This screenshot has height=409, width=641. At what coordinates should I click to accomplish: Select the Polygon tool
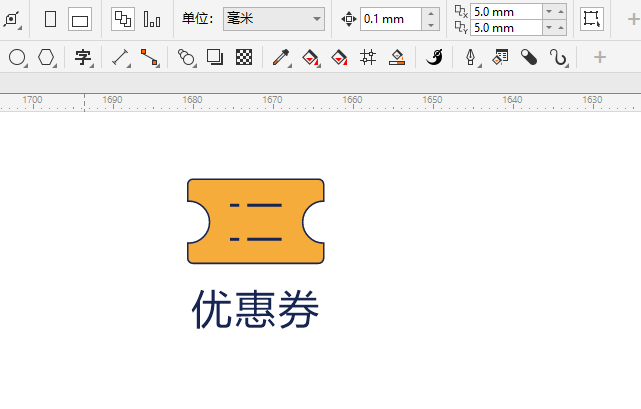point(46,57)
